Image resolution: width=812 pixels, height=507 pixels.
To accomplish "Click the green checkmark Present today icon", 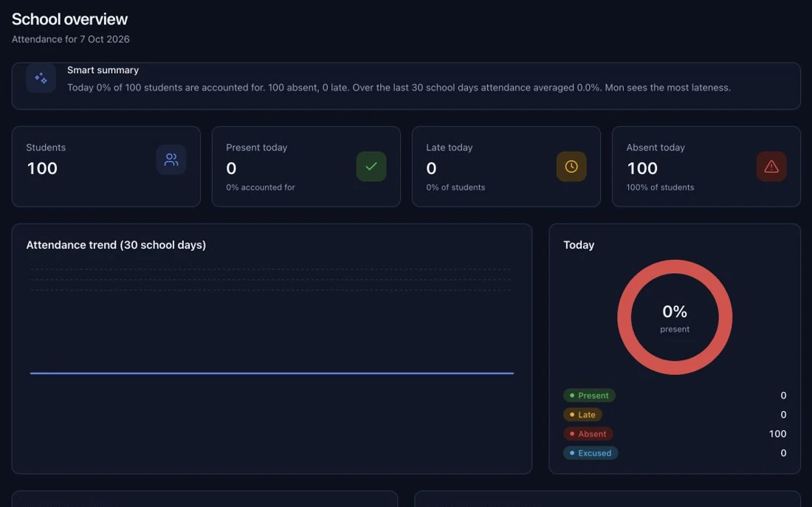I will (x=371, y=166).
